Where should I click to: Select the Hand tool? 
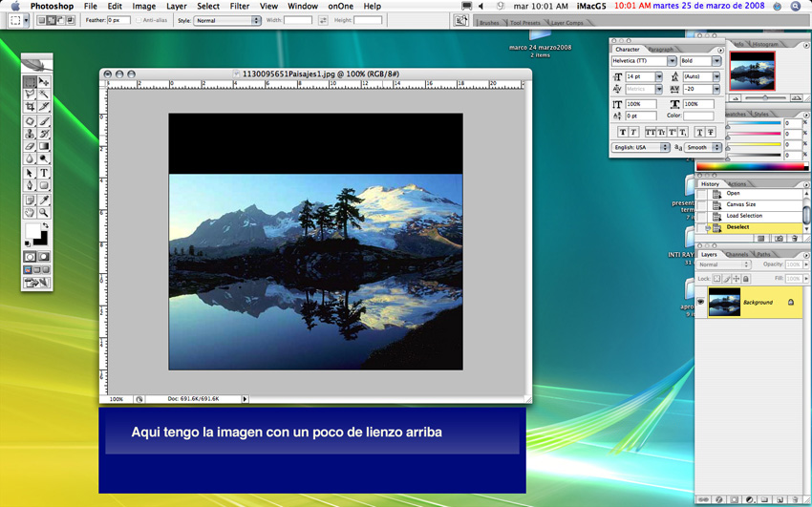pyautogui.click(x=31, y=213)
